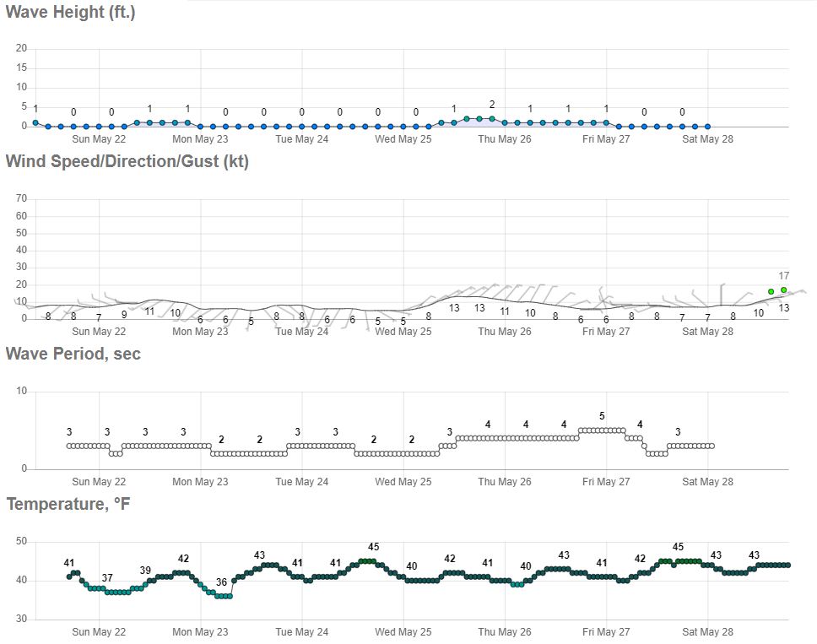Select Sun May 22 on Wave Height axis

pyautogui.click(x=99, y=139)
